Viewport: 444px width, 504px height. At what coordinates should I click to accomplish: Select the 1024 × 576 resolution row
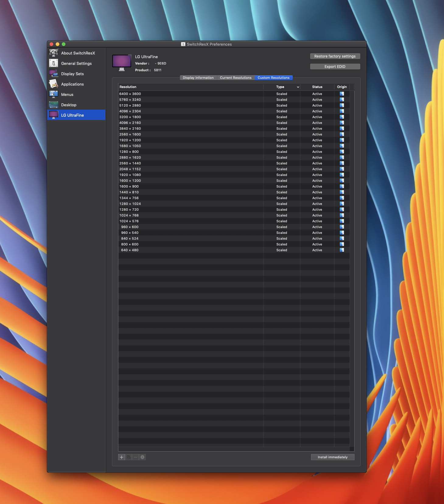234,221
